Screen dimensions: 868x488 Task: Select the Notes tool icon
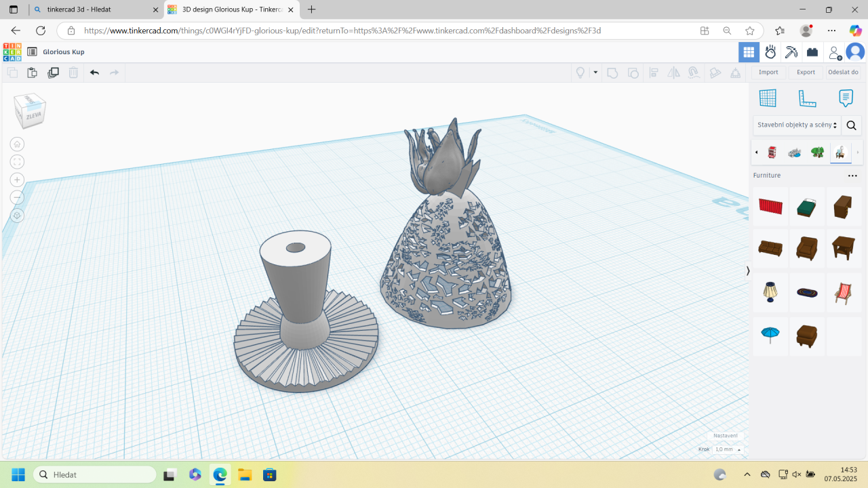click(846, 98)
